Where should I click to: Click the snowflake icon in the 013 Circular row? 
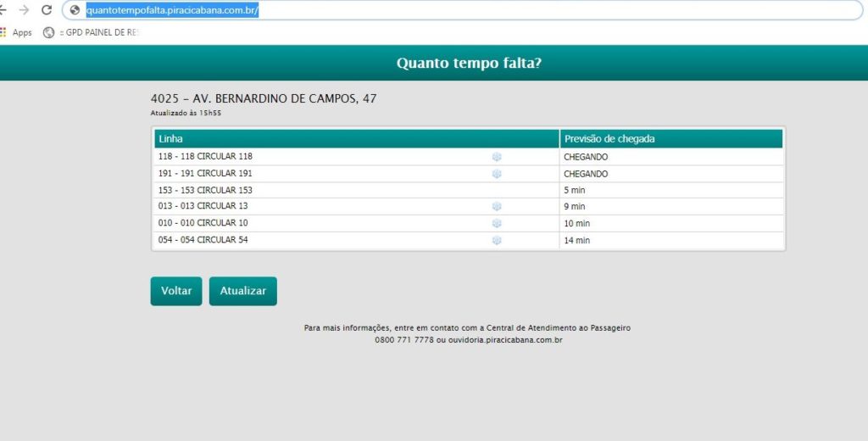(x=497, y=206)
